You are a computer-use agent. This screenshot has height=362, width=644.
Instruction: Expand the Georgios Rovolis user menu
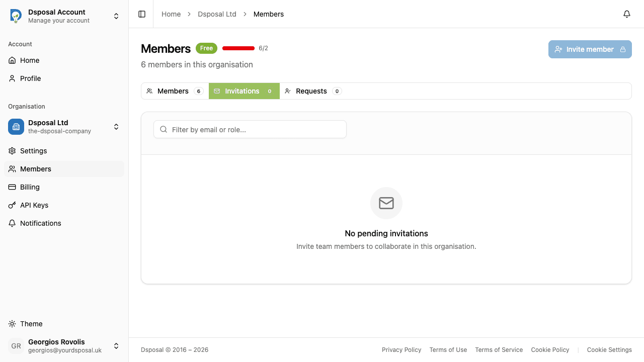tap(116, 346)
